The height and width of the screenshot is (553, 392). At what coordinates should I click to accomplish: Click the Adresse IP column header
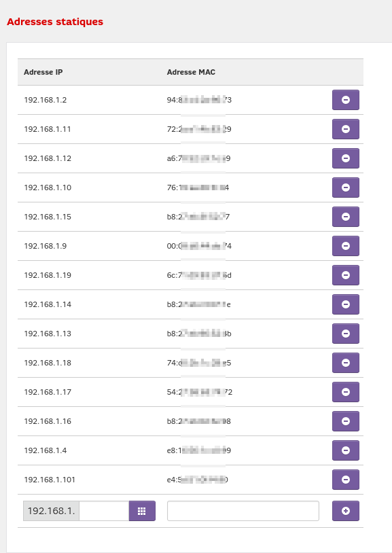(x=43, y=72)
